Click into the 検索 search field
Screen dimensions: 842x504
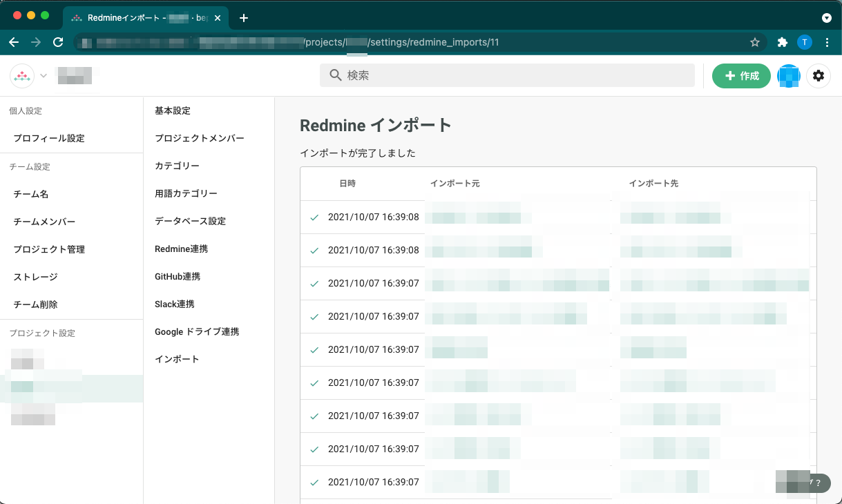[x=484, y=75]
